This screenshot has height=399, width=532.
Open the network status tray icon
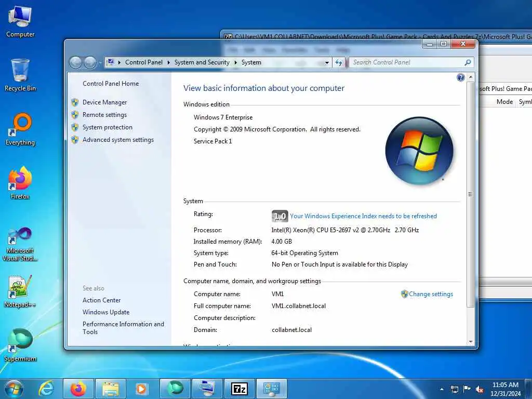click(x=454, y=389)
